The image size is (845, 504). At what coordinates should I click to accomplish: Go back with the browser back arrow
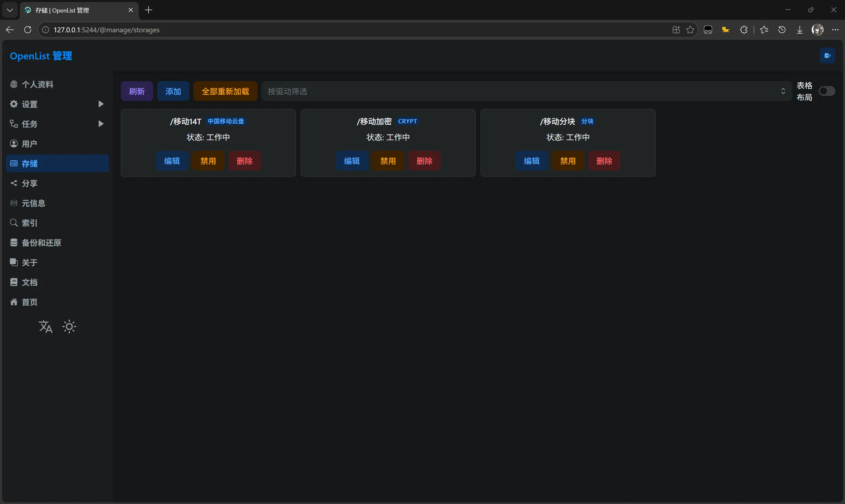tap(10, 30)
